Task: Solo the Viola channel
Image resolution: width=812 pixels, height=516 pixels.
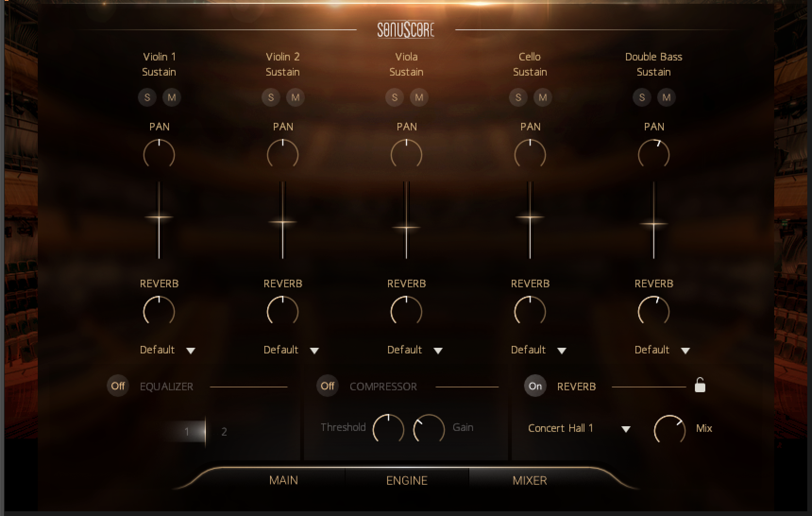Action: pyautogui.click(x=395, y=97)
